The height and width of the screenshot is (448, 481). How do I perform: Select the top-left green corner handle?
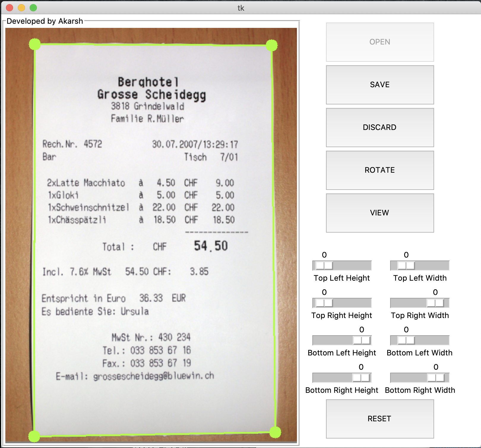tap(35, 44)
